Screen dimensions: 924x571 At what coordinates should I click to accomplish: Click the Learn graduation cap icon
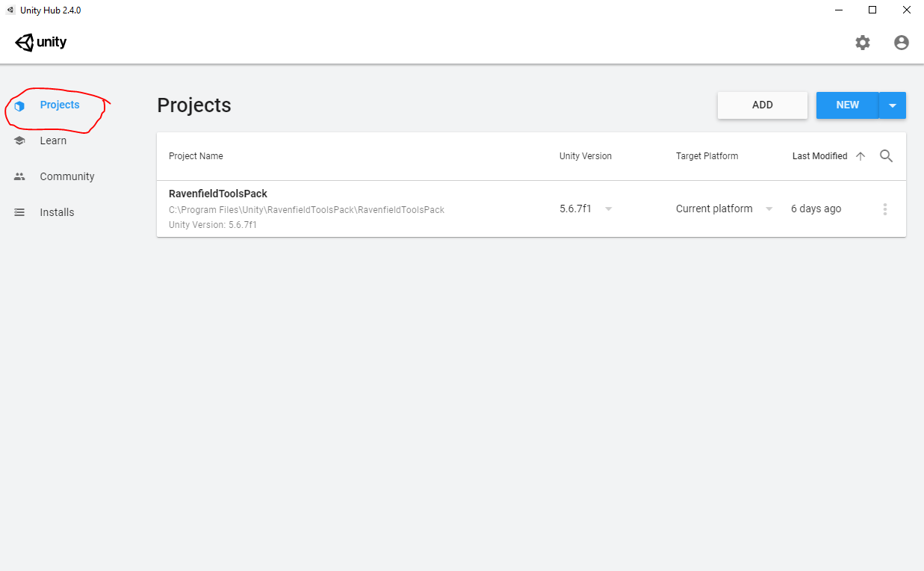pyautogui.click(x=19, y=141)
